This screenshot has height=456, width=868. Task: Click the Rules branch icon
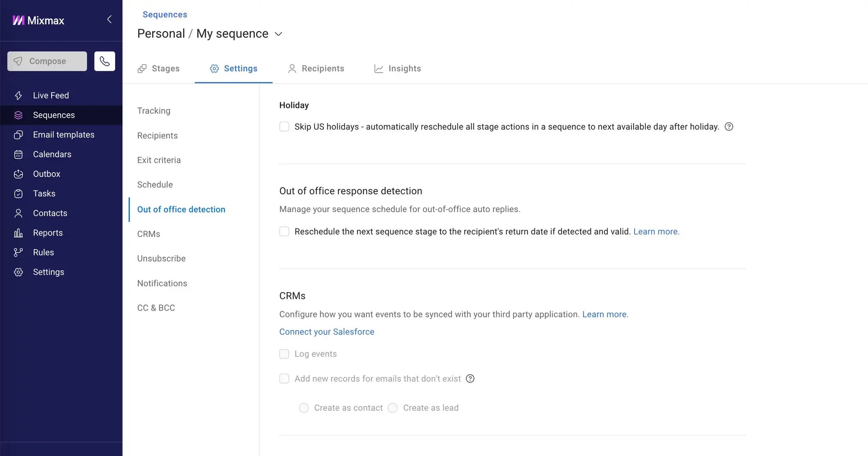click(18, 252)
